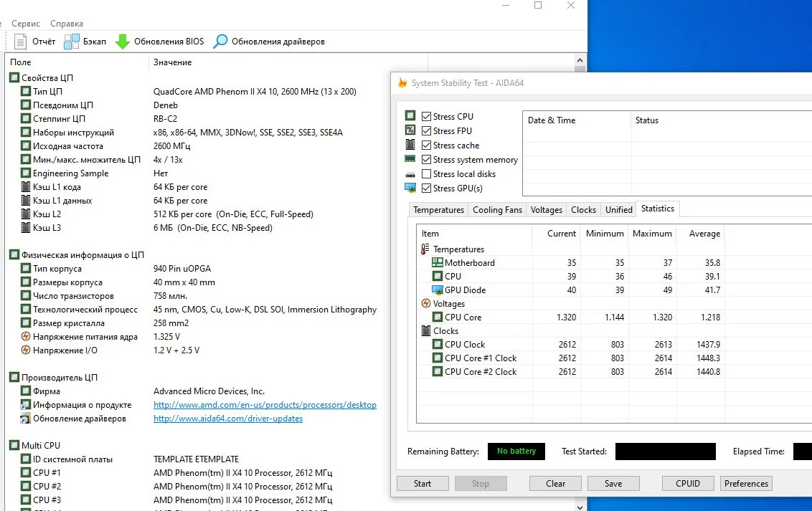Click the Clocks group icon in statistics
Viewport: 812px width, 511px height.
(426, 330)
